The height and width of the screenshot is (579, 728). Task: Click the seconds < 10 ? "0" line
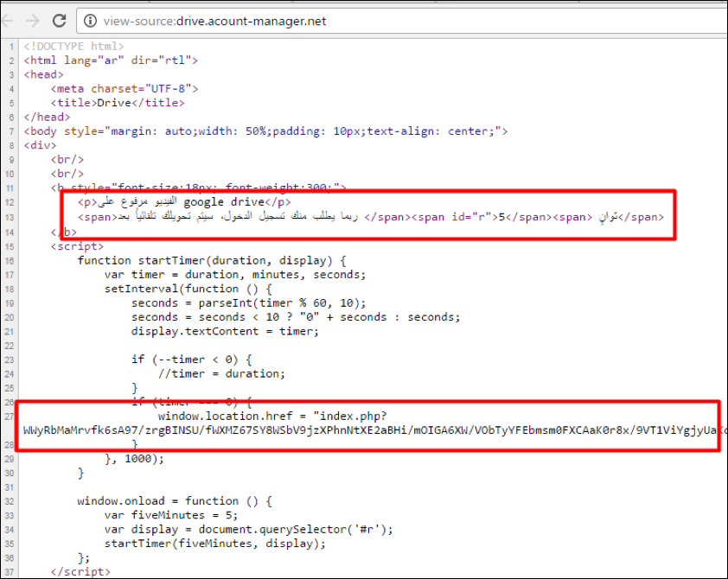(x=296, y=317)
